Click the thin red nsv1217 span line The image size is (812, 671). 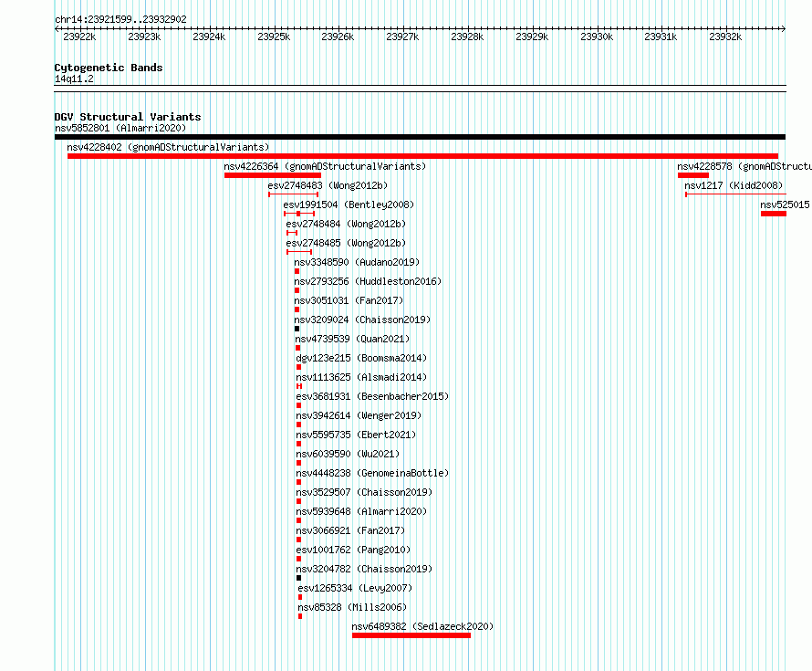click(x=736, y=194)
